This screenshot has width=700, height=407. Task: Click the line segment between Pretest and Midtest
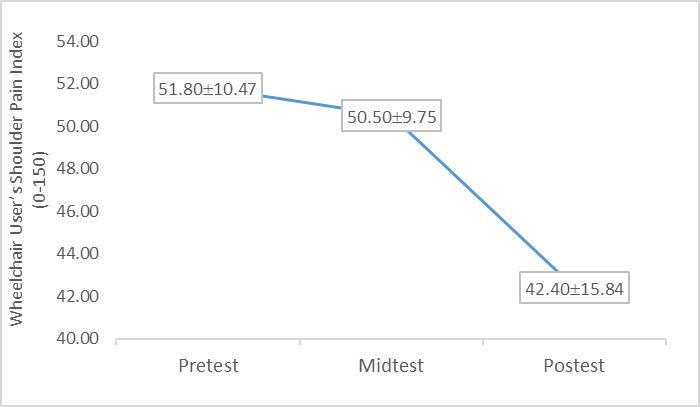[x=300, y=102]
